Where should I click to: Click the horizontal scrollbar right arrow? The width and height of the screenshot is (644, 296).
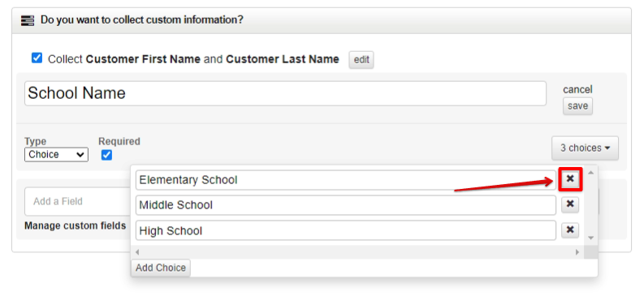tap(577, 252)
